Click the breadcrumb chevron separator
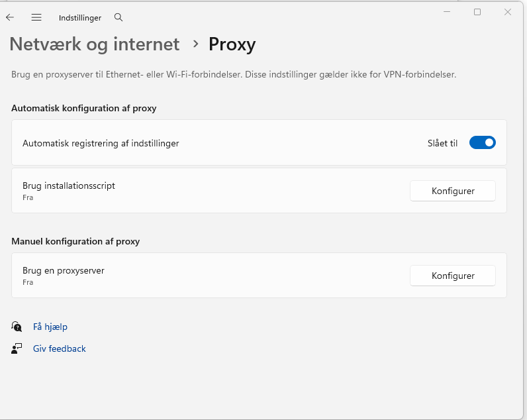 pyautogui.click(x=195, y=44)
